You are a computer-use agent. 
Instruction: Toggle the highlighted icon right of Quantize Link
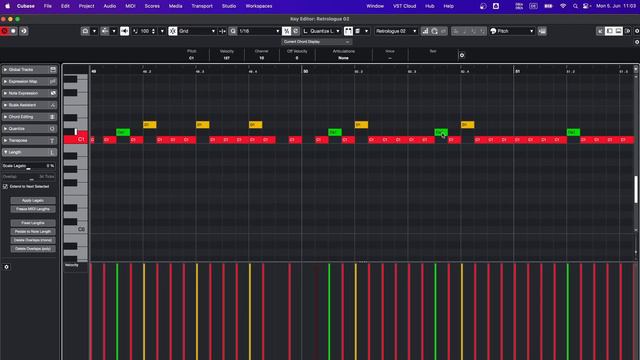coord(348,31)
